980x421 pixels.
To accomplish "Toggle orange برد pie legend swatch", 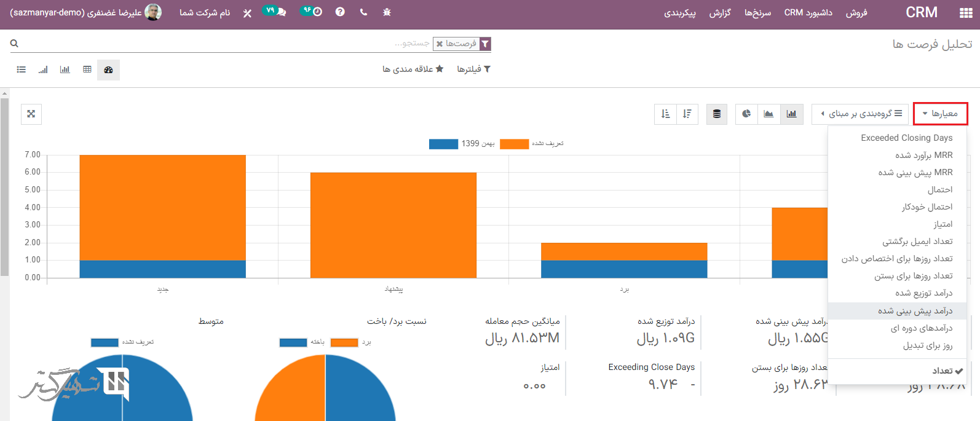I will coord(344,342).
